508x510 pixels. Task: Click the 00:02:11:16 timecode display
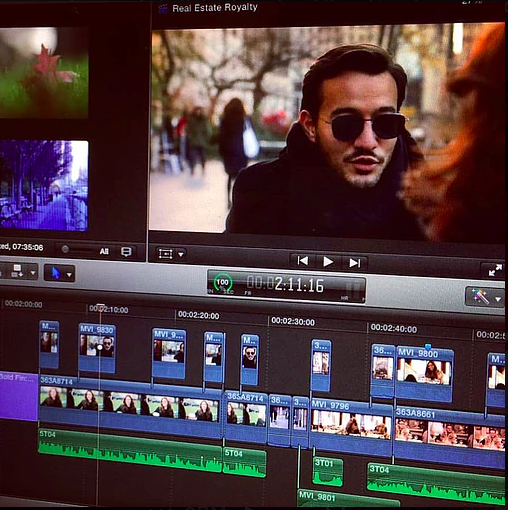(285, 285)
